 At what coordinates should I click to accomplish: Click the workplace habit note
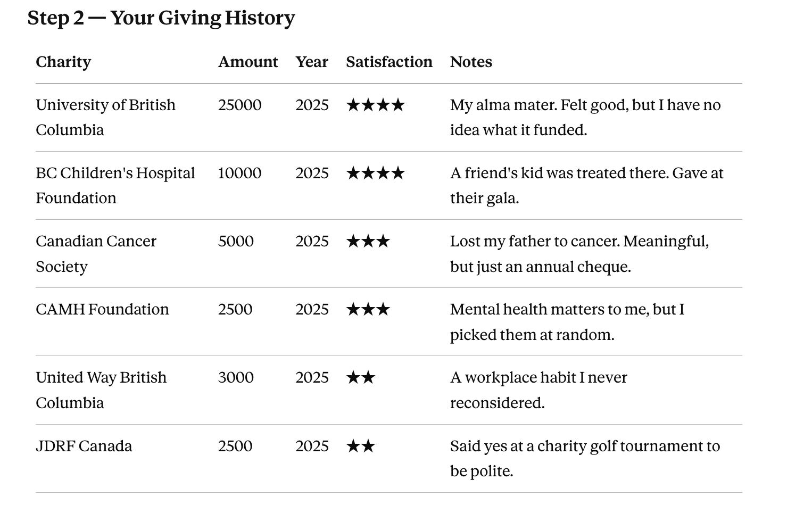(538, 390)
